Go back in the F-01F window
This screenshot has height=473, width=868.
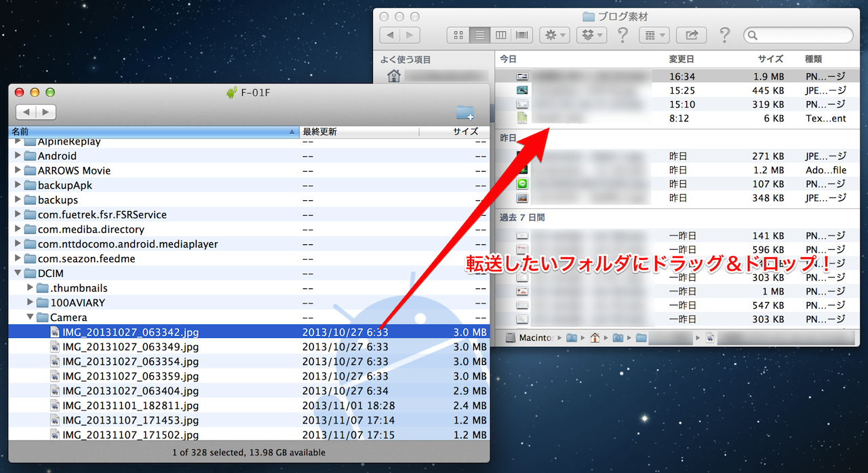tap(26, 112)
